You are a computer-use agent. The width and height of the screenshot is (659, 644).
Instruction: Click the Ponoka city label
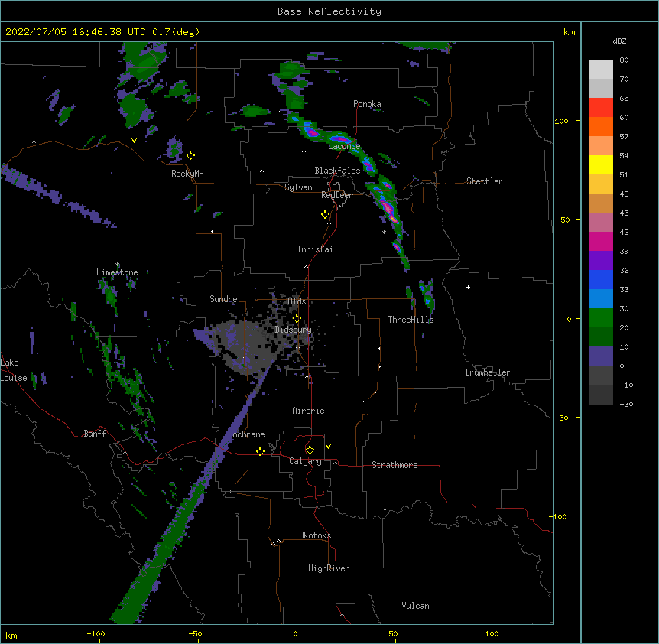click(367, 104)
